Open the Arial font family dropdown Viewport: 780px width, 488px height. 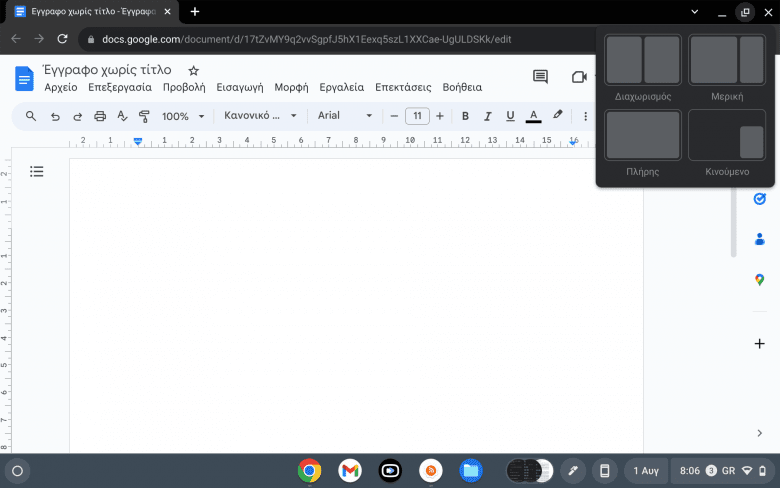345,116
